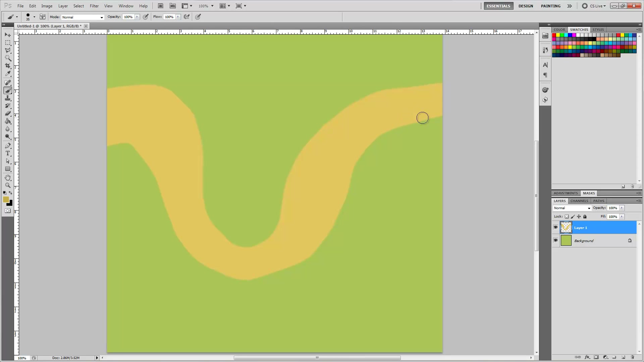Hide Layer 1 via eye icon
Image resolution: width=644 pixels, height=362 pixels.
pos(555,228)
